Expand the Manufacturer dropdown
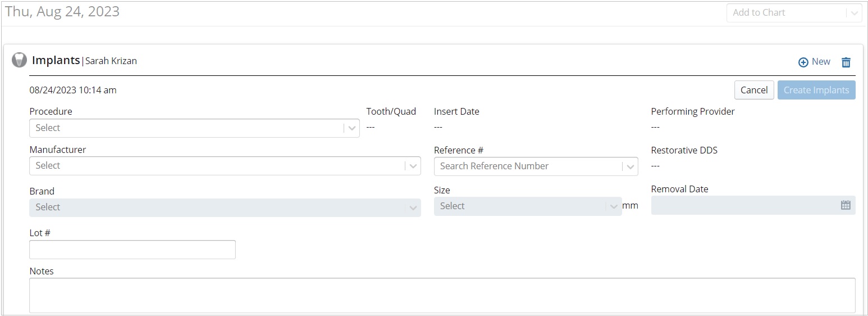This screenshot has height=316, width=868. click(225, 166)
